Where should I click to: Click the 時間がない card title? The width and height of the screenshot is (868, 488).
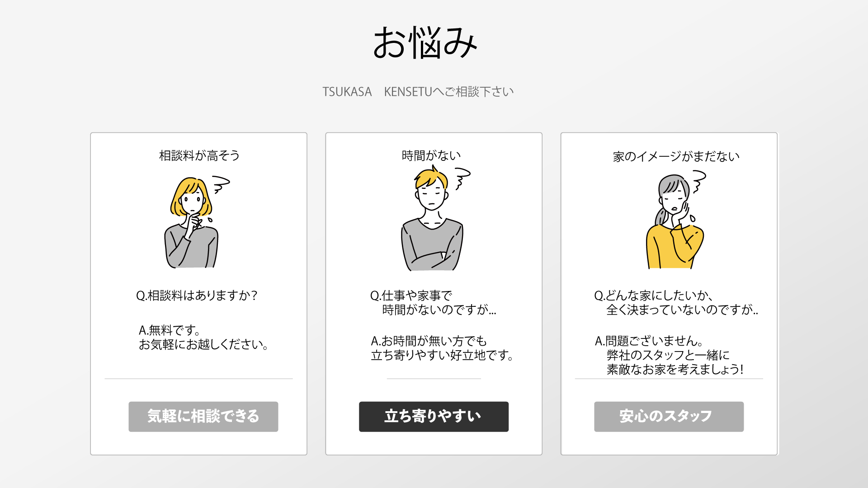431,156
